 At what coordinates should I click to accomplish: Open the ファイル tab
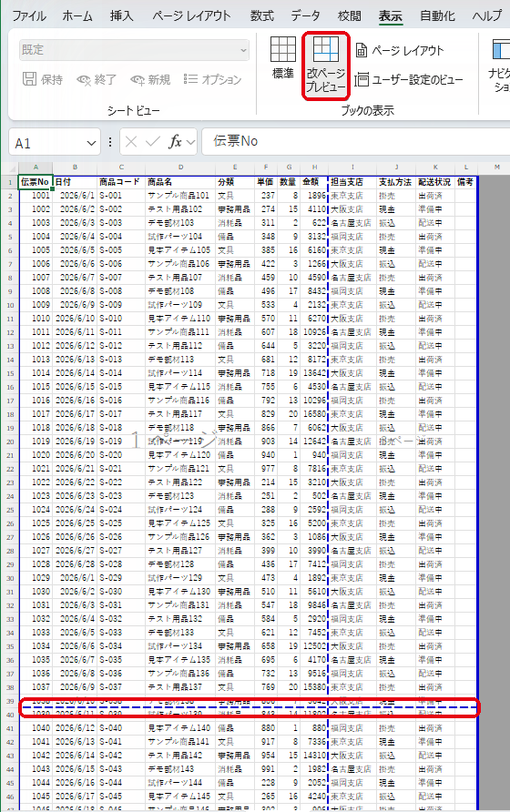click(x=29, y=16)
